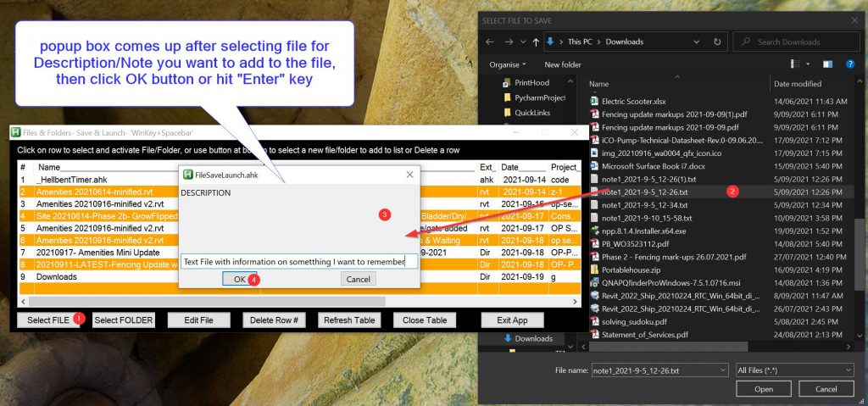
Task: Select row 2 Amenities 20210614-minified.rvt
Action: (x=299, y=192)
